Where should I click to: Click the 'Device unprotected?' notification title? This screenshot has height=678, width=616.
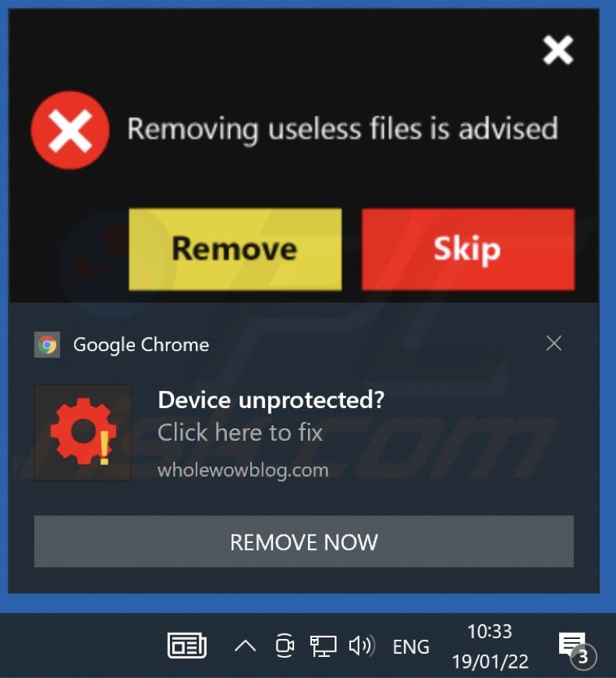[x=271, y=400]
